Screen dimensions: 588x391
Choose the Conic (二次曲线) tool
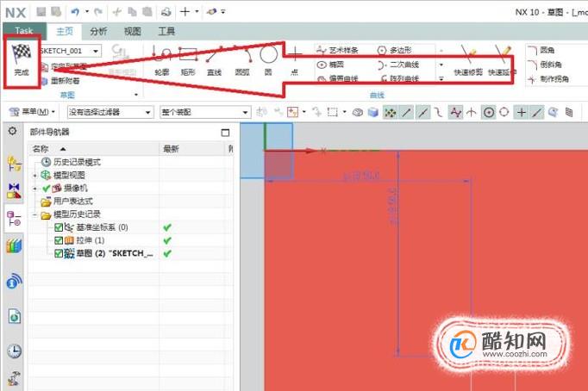tap(397, 65)
